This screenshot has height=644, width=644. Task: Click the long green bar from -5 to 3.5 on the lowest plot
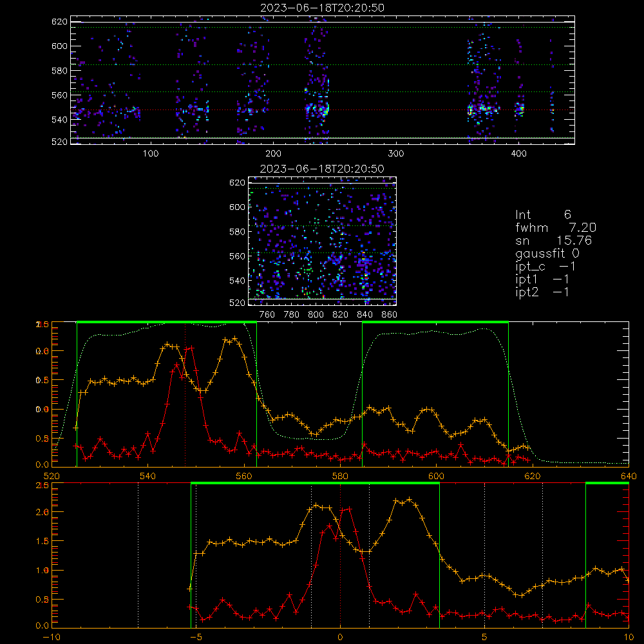point(315,483)
